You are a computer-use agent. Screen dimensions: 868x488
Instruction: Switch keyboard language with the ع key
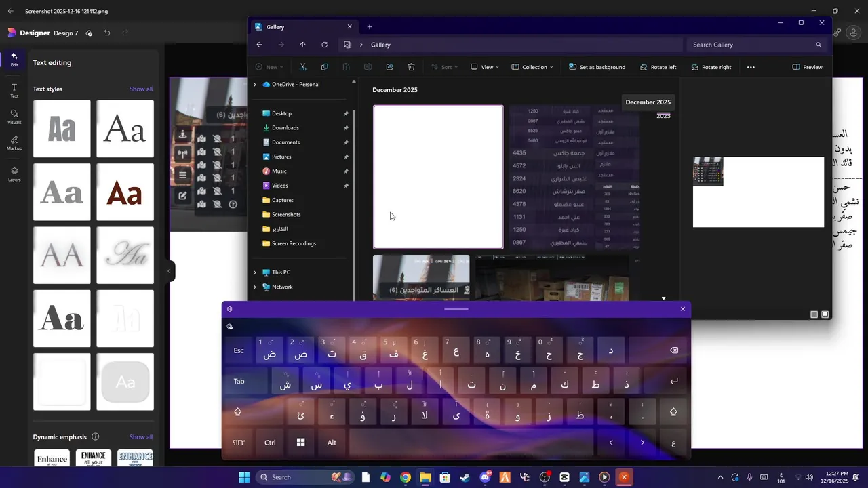[x=673, y=443]
